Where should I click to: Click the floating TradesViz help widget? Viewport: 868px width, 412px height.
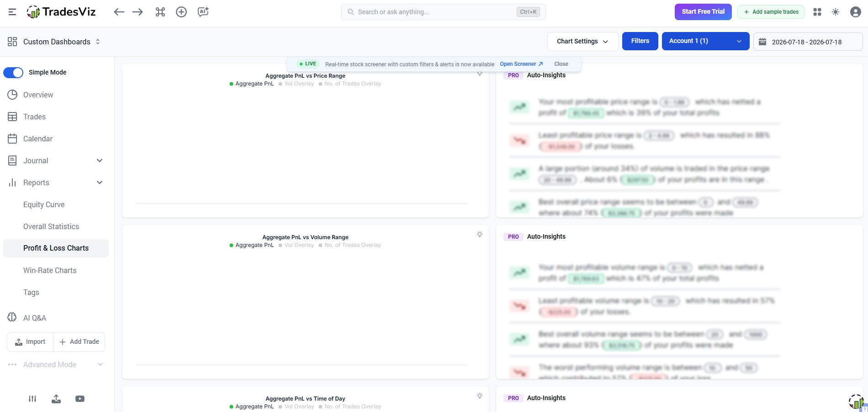(857, 402)
